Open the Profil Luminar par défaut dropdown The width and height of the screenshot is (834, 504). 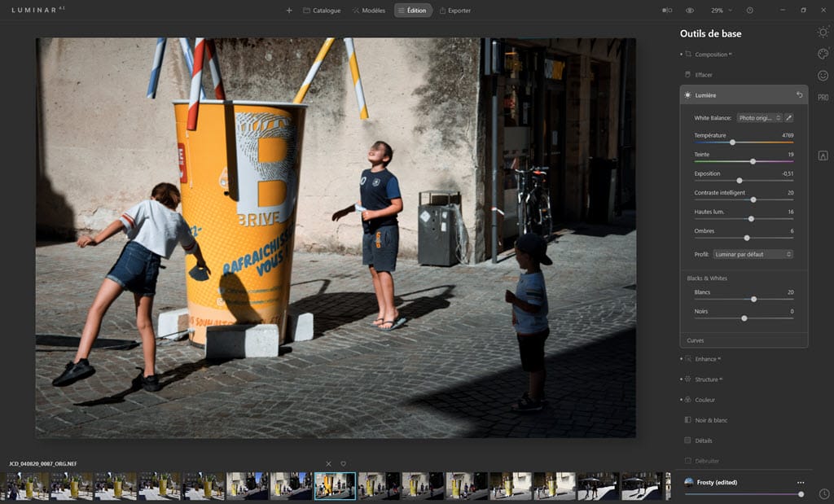753,254
